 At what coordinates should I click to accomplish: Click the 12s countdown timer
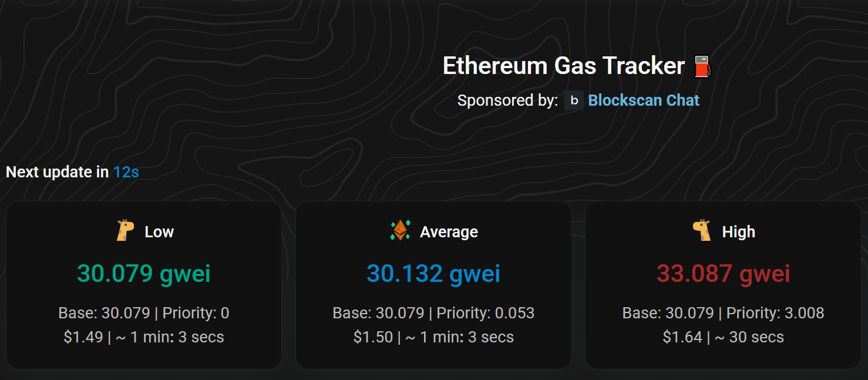coord(126,172)
